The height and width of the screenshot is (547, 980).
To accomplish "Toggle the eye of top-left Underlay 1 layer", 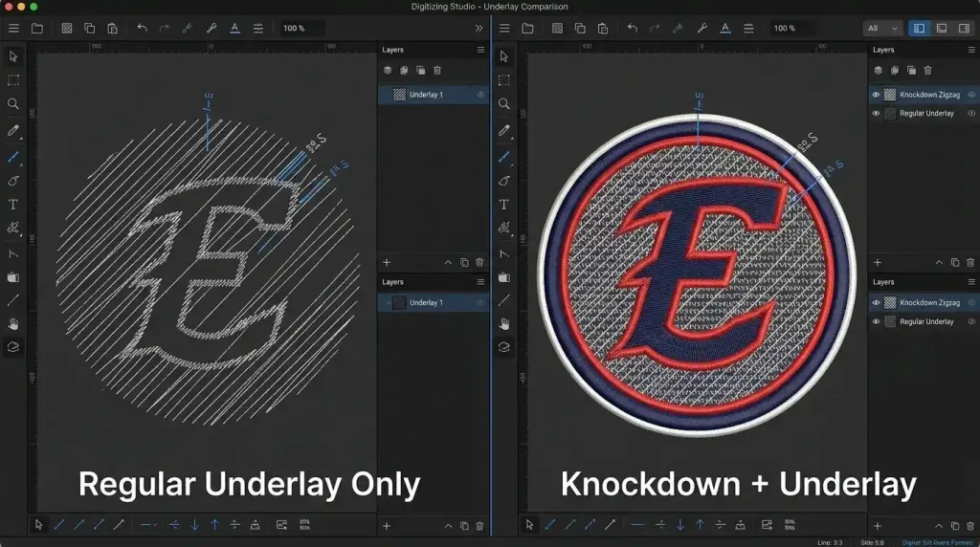I will 480,95.
